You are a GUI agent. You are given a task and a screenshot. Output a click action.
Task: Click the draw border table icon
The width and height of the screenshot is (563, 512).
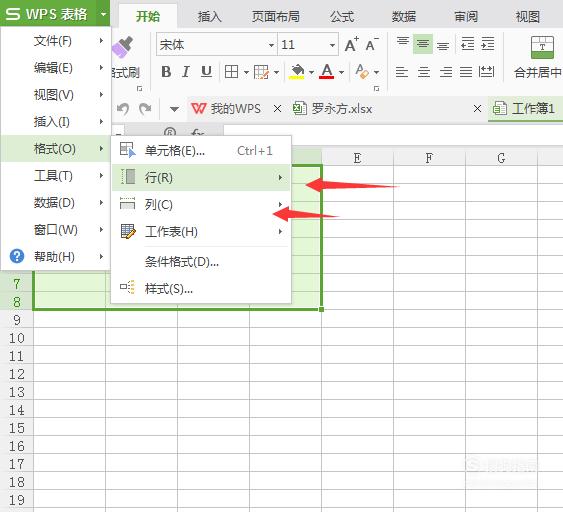261,72
